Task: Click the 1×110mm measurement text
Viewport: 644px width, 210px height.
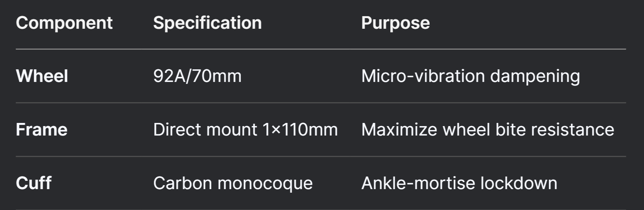Action: [300, 130]
